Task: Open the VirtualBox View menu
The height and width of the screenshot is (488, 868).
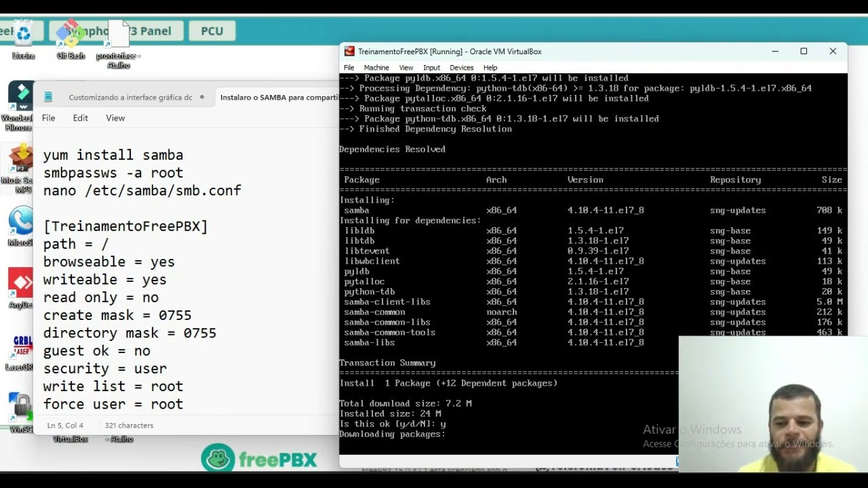Action: coord(406,68)
